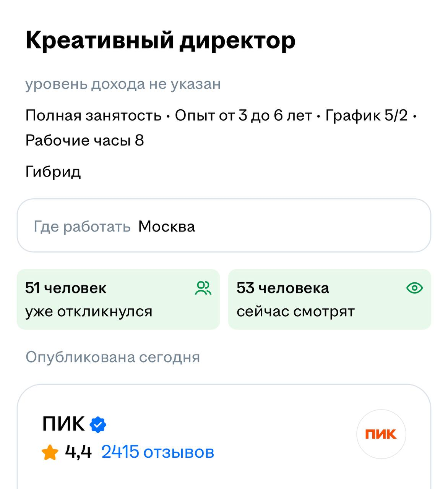
Task: Click the green eye icon
Action: click(x=414, y=288)
